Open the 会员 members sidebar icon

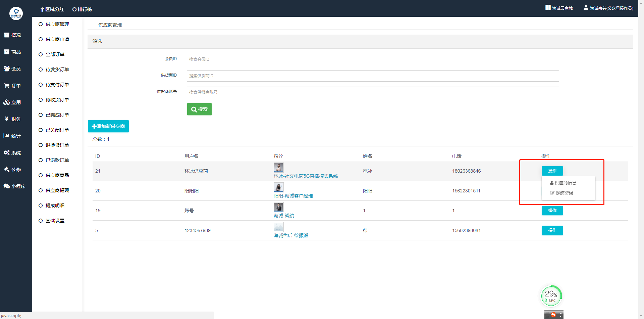tap(7, 69)
